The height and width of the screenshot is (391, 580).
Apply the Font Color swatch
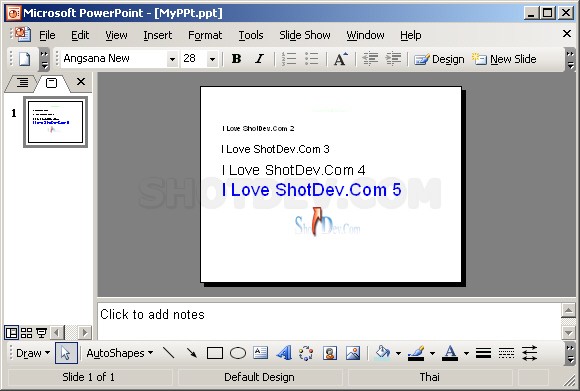450,353
